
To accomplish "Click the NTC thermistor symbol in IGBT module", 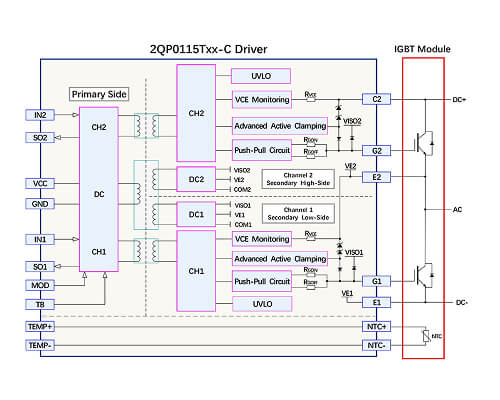I will [426, 336].
